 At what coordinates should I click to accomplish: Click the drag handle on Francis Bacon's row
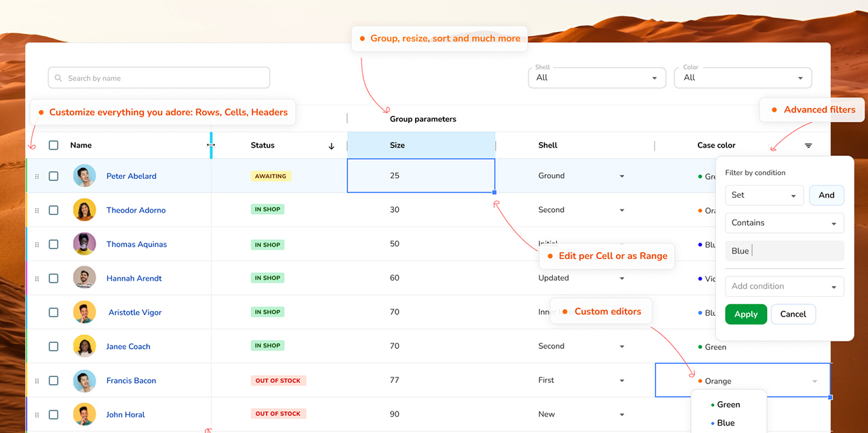37,381
